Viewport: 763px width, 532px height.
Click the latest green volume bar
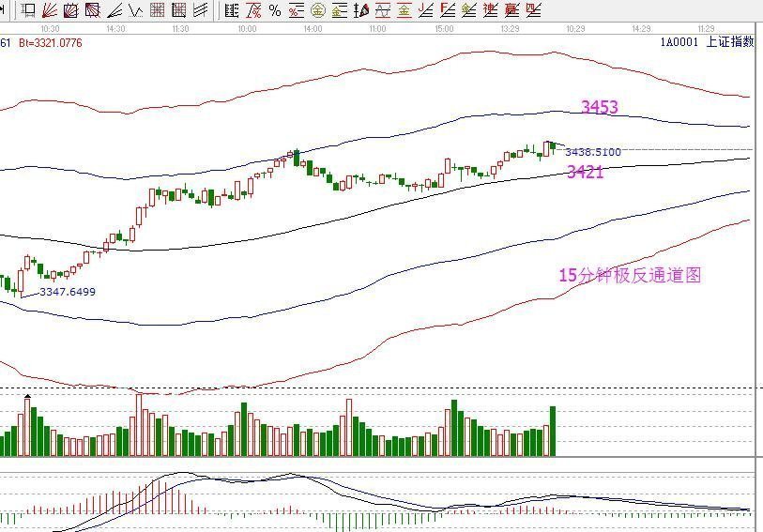(x=553, y=432)
